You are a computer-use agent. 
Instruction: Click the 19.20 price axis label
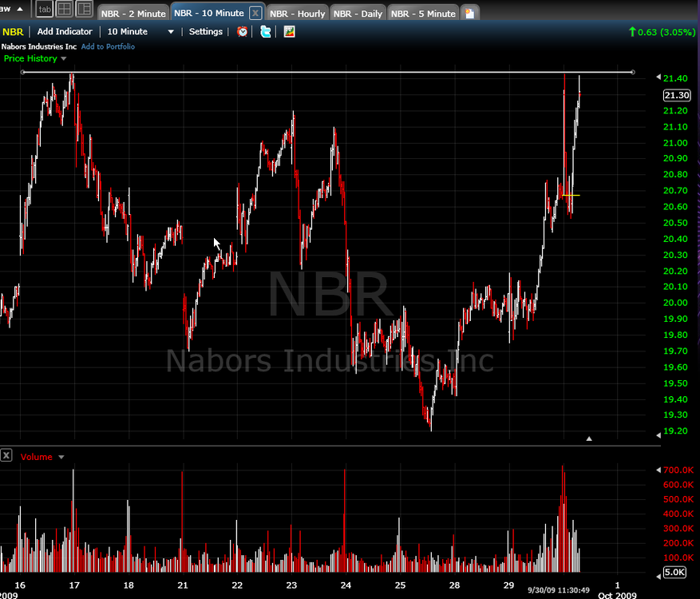pyautogui.click(x=675, y=431)
